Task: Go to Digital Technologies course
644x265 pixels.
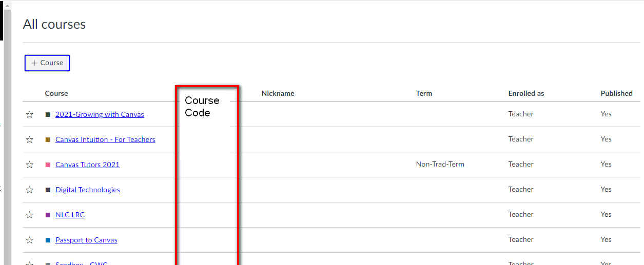Action: (88, 190)
